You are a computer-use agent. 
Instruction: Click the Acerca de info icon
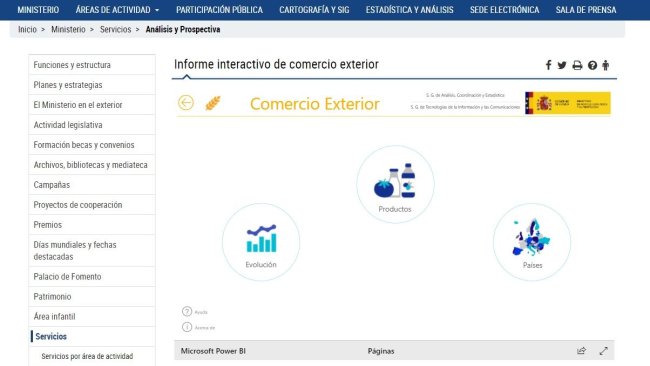[187, 327]
